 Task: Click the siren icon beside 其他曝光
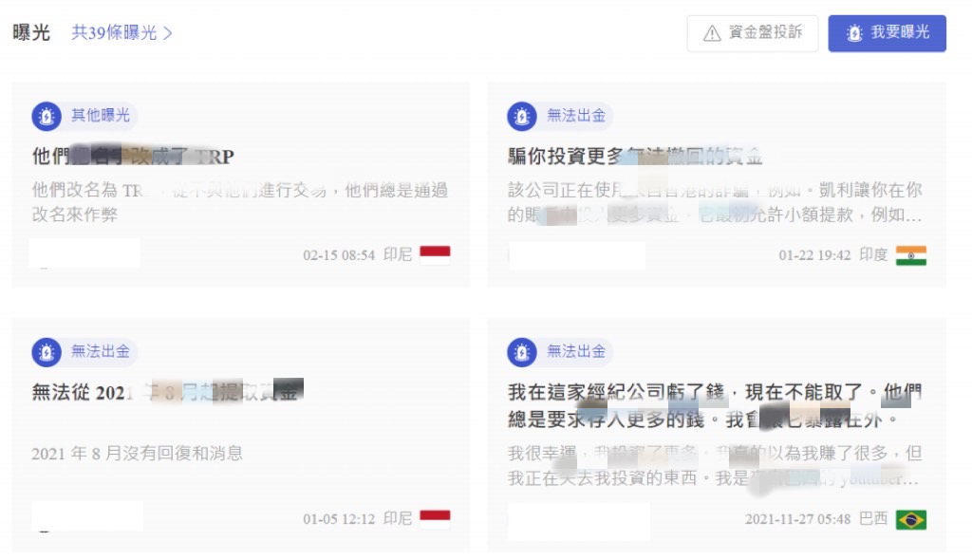(47, 116)
